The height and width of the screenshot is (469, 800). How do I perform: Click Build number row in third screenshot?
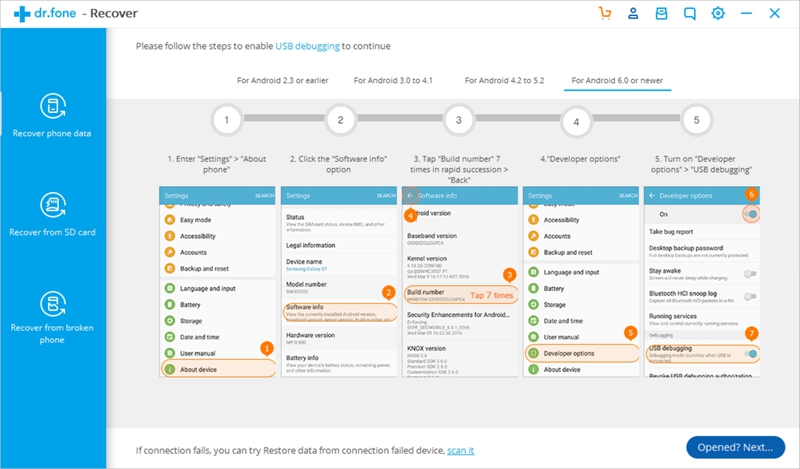coord(461,294)
